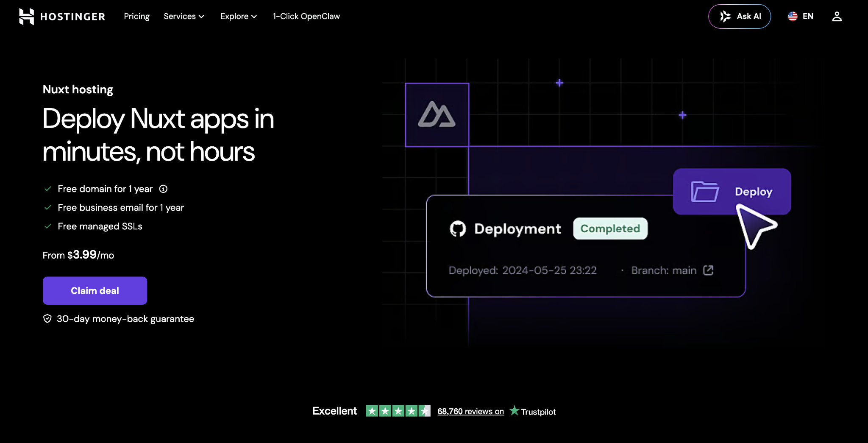Image resolution: width=868 pixels, height=443 pixels.
Task: Click the 'From $3.99/mo' price text
Action: [x=78, y=255]
